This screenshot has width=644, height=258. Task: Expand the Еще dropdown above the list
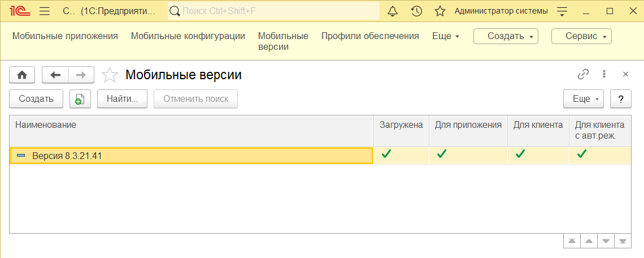click(x=583, y=99)
